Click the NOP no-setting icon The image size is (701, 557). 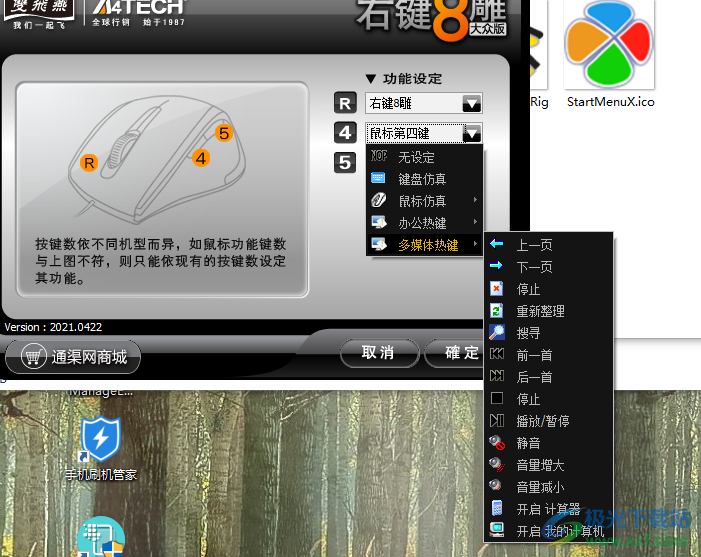click(x=379, y=156)
